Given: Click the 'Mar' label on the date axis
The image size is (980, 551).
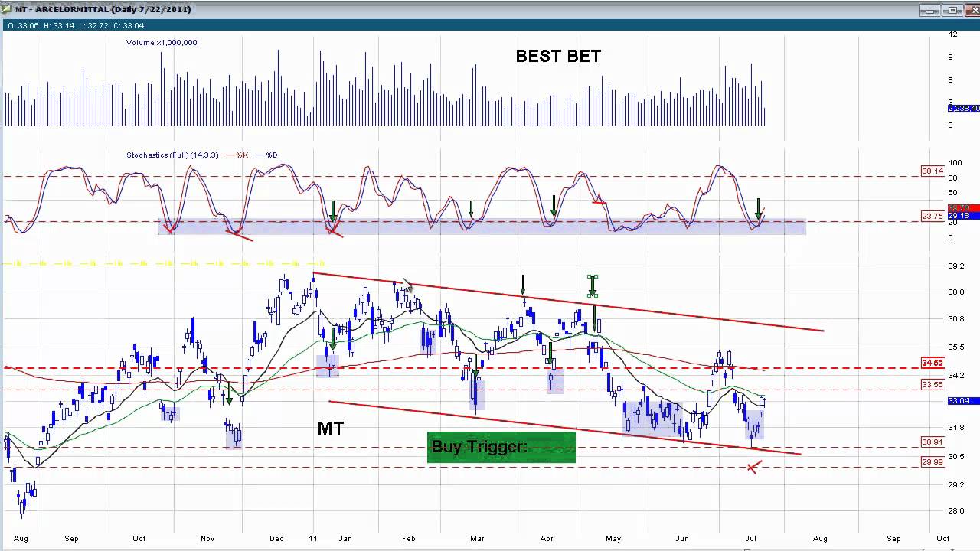Looking at the screenshot, I should [x=477, y=539].
